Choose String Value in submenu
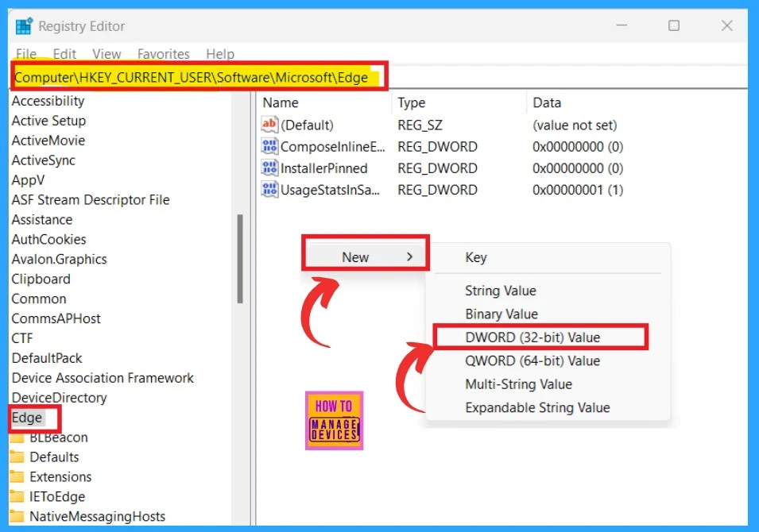Screen dimensions: 759x532 (501, 291)
